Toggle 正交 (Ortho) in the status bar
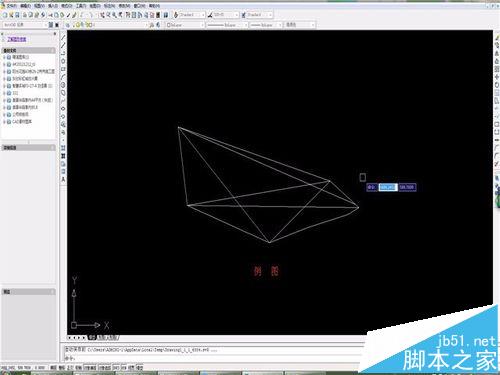 (70, 368)
